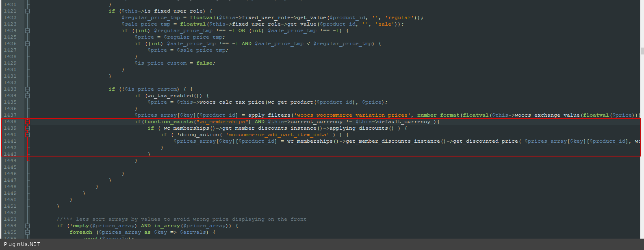Collapse the fold marker on line 1434

pos(27,96)
